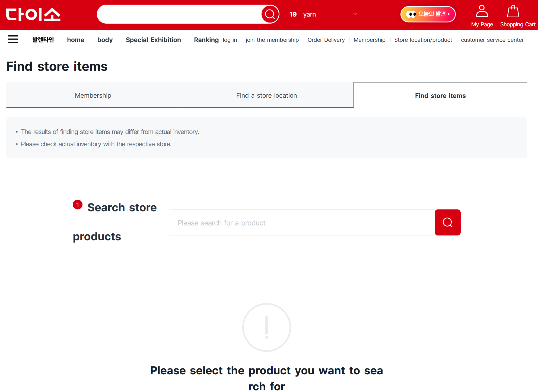Click the trending keyword yarn

pos(309,14)
